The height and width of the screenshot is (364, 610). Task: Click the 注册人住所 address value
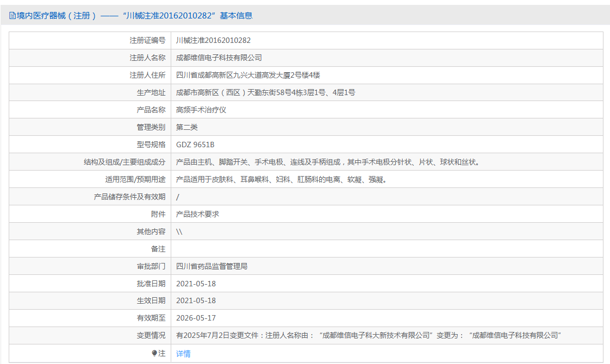[248, 75]
